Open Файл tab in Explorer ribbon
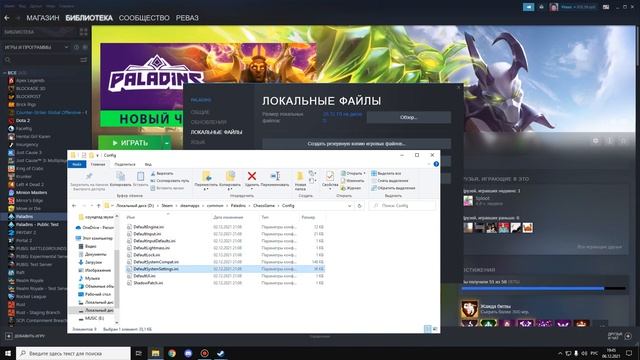Viewport: 640px width, 360px height. [76, 164]
